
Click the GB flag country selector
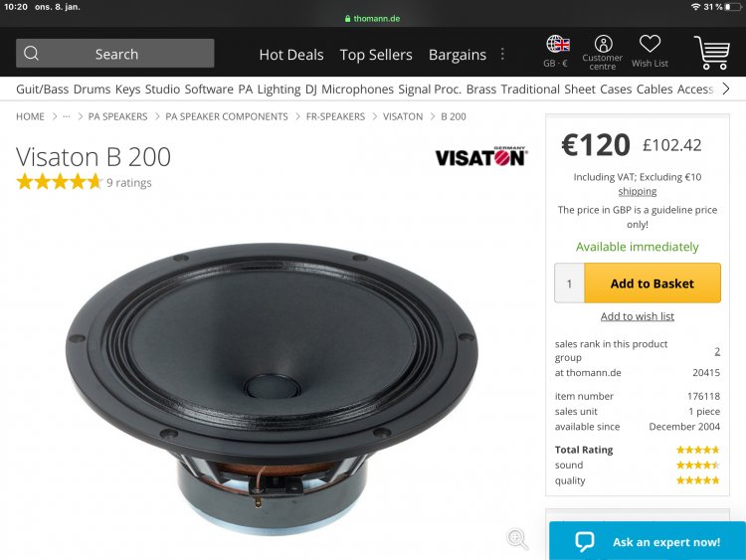tap(558, 44)
